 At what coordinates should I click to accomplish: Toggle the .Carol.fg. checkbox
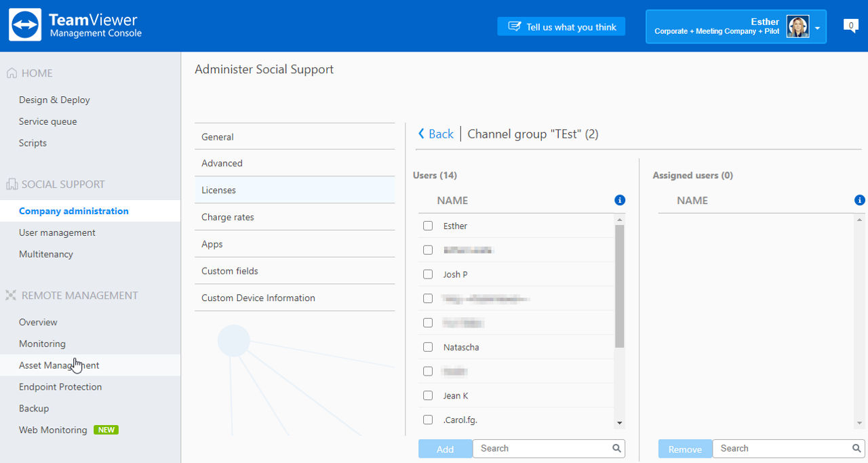click(428, 420)
